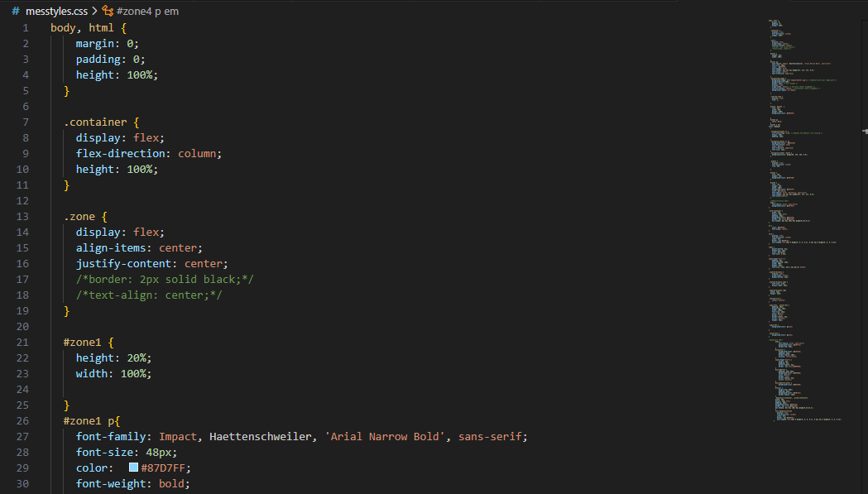868x494 pixels.
Task: Click the overview ruler marker on vertical scrollbar
Action: (865, 132)
